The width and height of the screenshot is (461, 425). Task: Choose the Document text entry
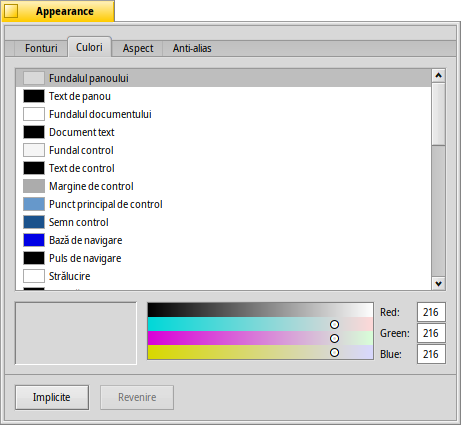pos(223,132)
